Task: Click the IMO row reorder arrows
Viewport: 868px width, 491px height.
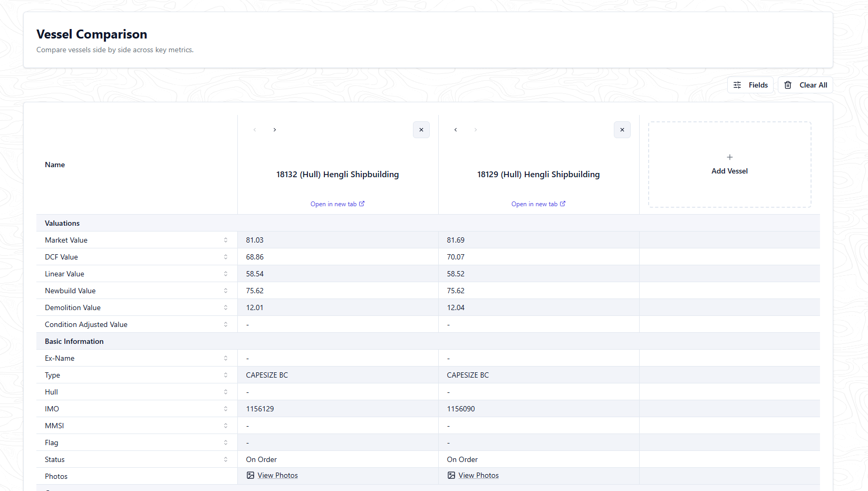Action: pos(226,409)
